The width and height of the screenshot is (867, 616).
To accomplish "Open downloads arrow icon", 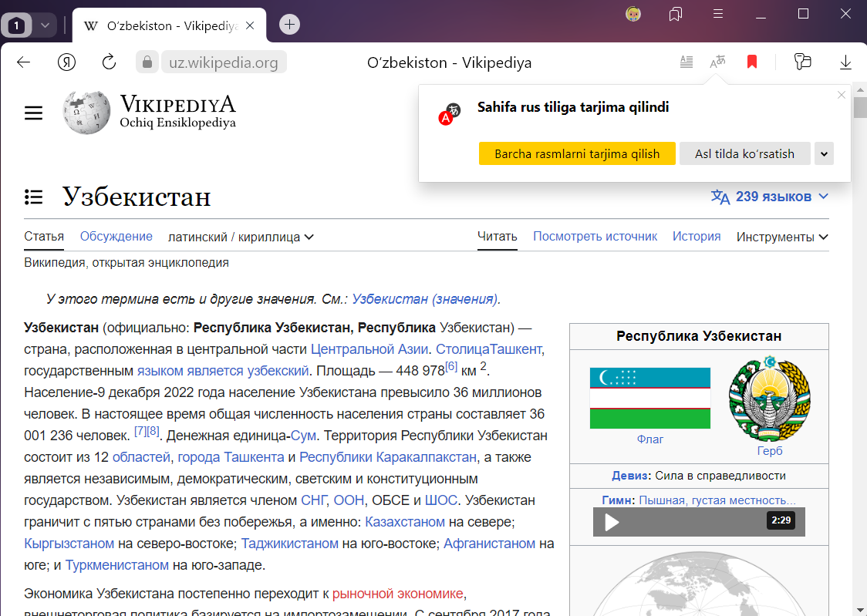I will click(x=845, y=62).
